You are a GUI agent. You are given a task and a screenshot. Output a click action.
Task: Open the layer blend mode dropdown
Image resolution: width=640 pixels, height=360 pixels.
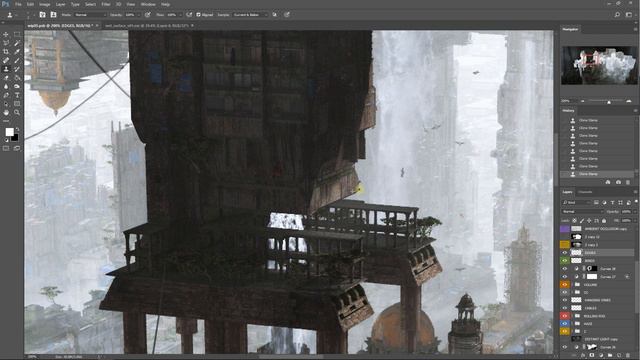pos(582,212)
